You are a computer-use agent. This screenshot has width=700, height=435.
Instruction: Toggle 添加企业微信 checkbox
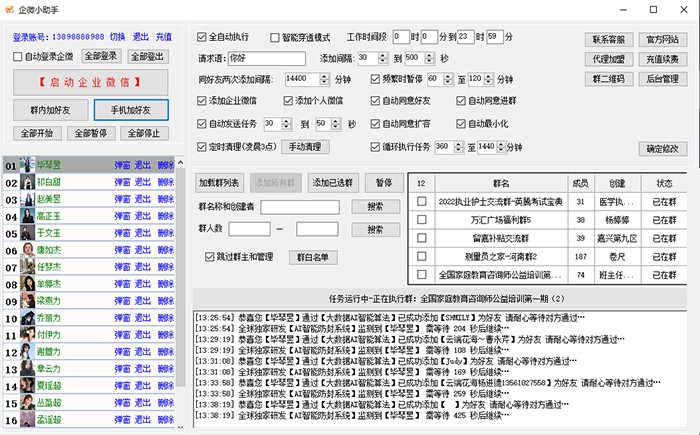(202, 101)
